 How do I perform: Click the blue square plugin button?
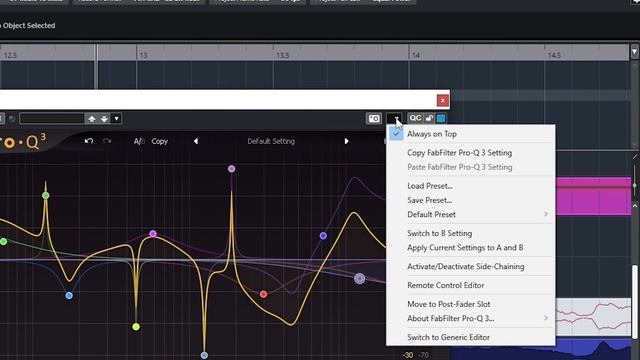point(441,118)
